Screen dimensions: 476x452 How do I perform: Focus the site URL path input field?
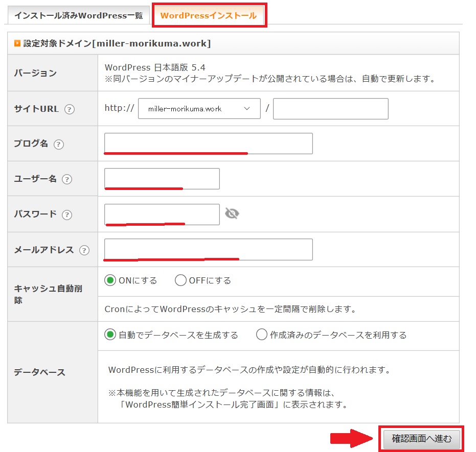pos(331,108)
